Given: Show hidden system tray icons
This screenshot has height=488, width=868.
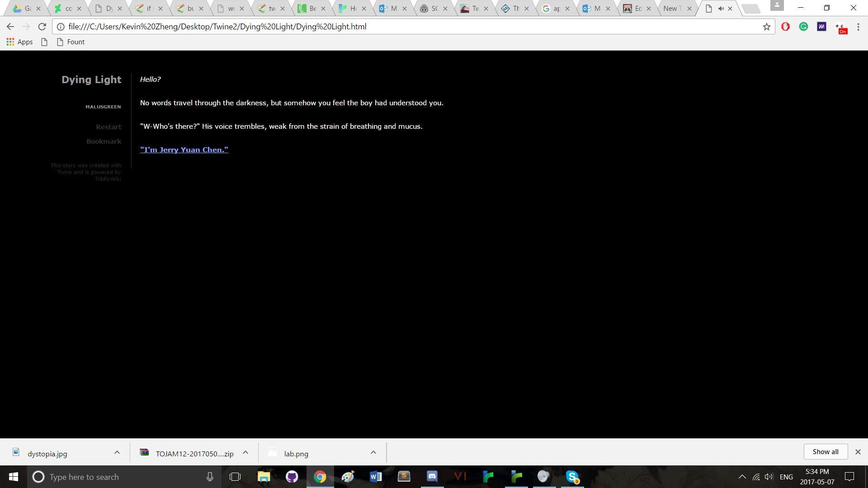Looking at the screenshot, I should pyautogui.click(x=742, y=477).
